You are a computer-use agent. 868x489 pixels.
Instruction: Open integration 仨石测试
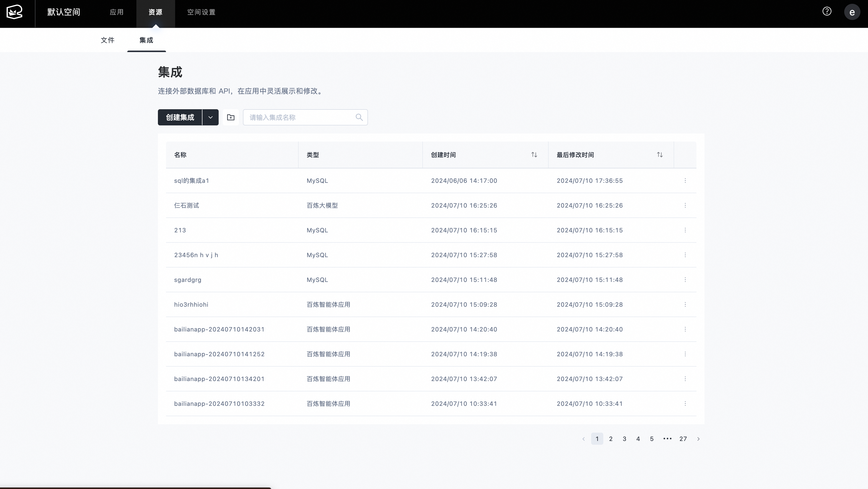tap(186, 205)
